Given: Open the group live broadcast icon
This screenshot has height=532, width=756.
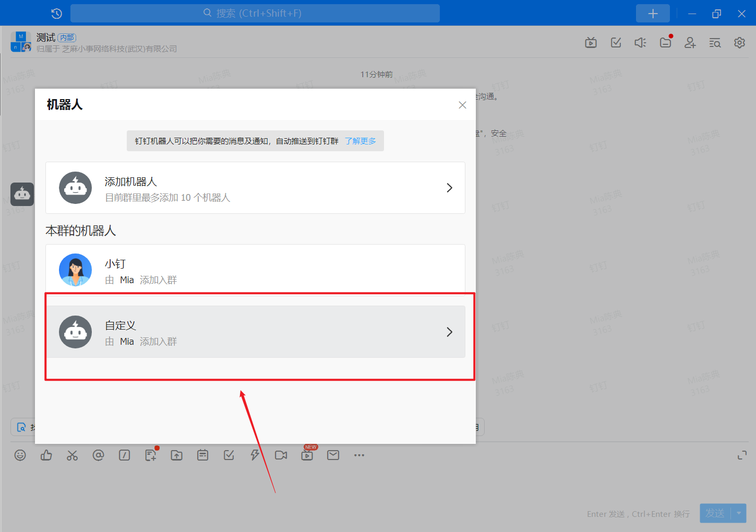Looking at the screenshot, I should (x=591, y=43).
